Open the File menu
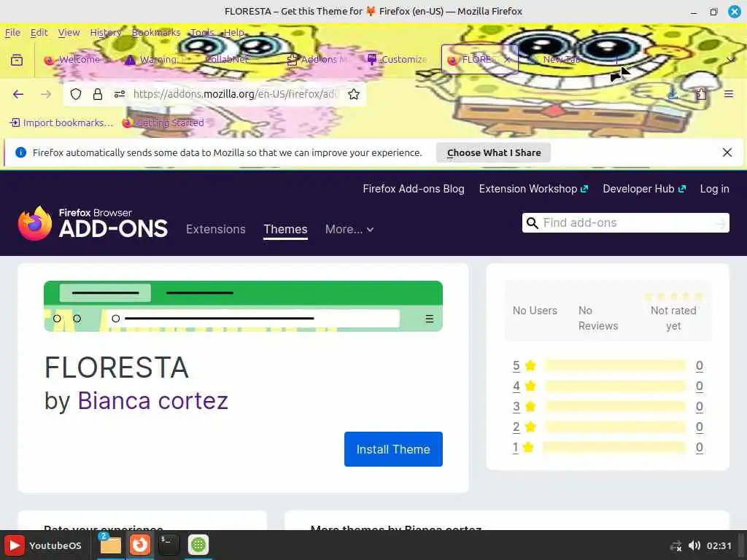 click(x=12, y=32)
